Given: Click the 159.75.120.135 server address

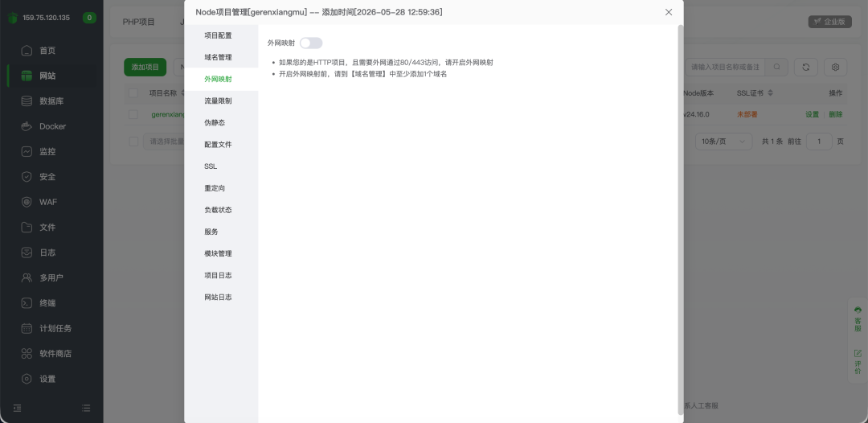Looking at the screenshot, I should tap(46, 18).
